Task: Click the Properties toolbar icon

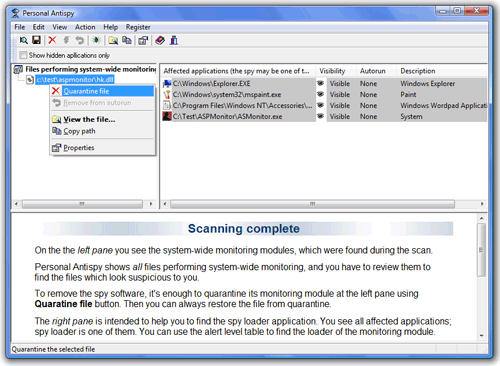Action: 143,41
